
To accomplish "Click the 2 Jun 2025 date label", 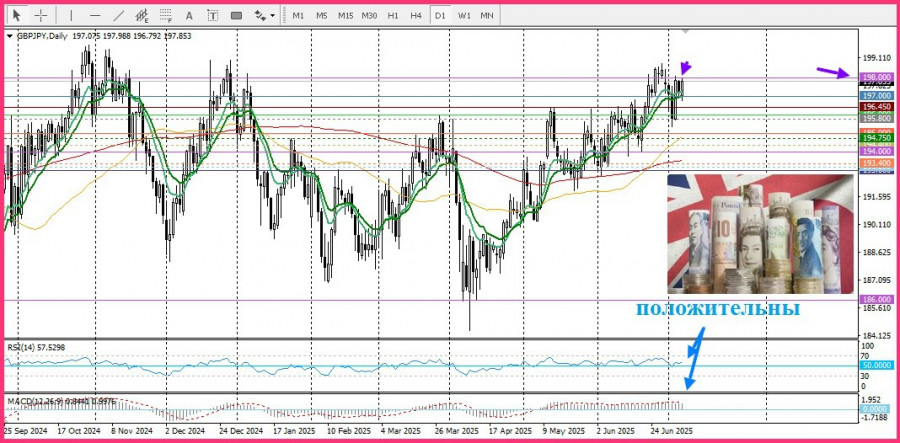I will click(616, 430).
